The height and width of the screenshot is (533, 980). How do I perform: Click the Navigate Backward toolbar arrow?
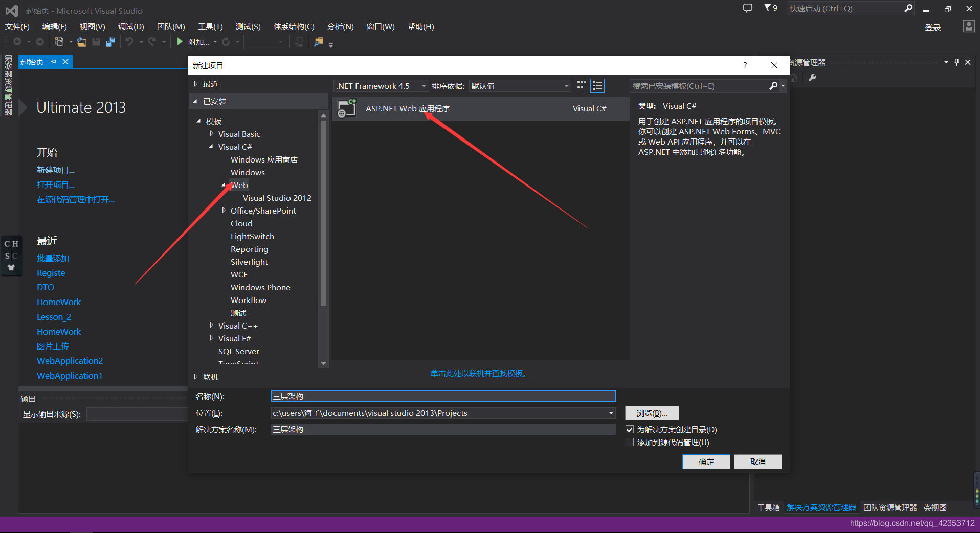click(x=17, y=42)
